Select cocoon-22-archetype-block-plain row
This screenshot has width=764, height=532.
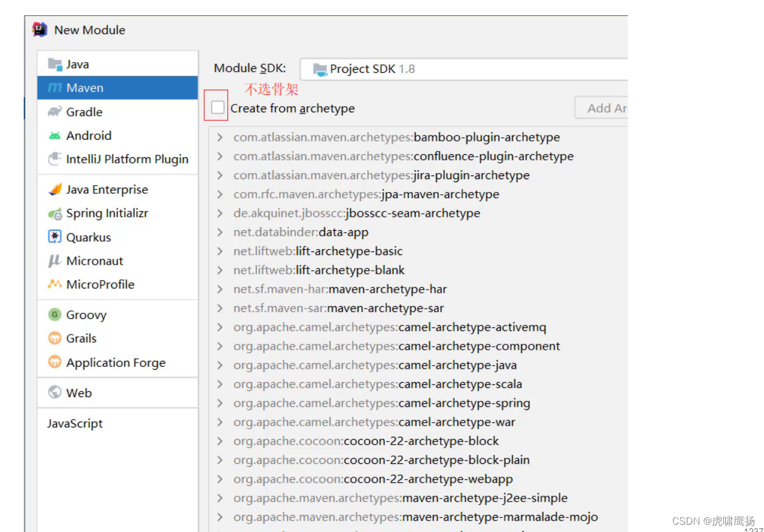tap(418, 460)
